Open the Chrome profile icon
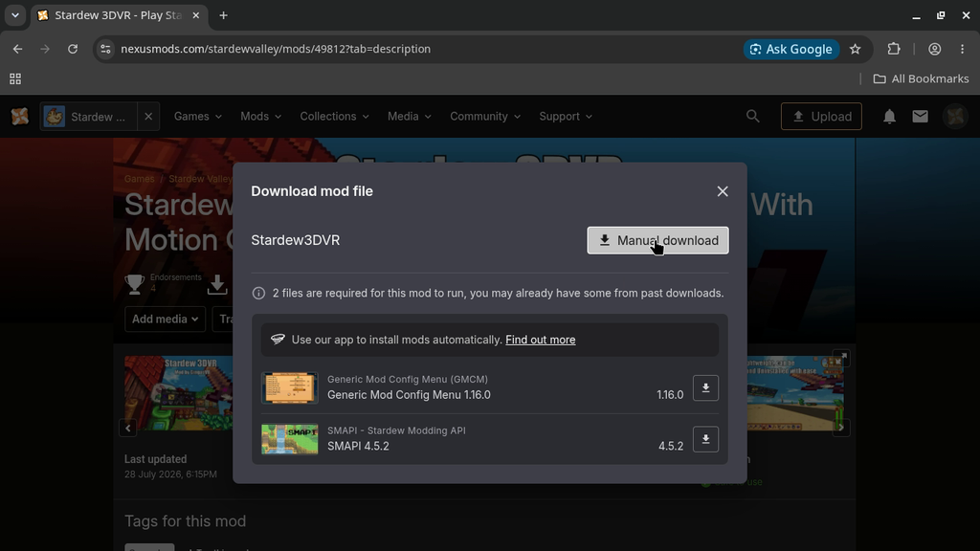Screen dimensions: 980x551 pos(934,49)
